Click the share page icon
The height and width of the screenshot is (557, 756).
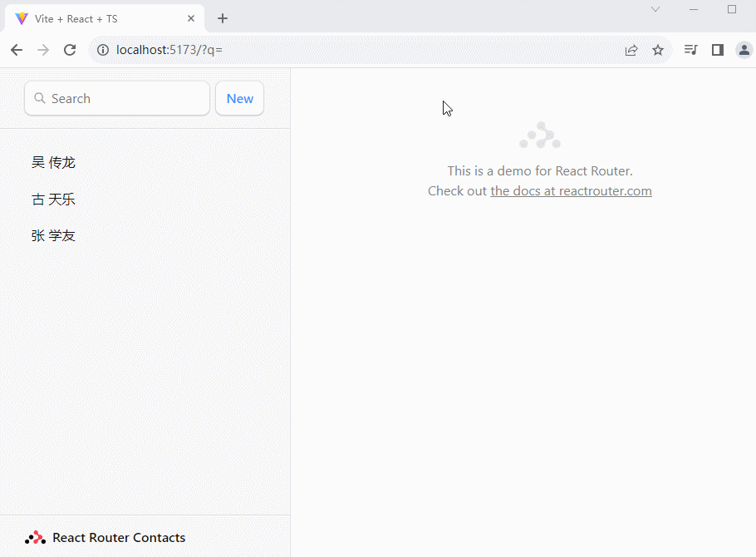631,50
